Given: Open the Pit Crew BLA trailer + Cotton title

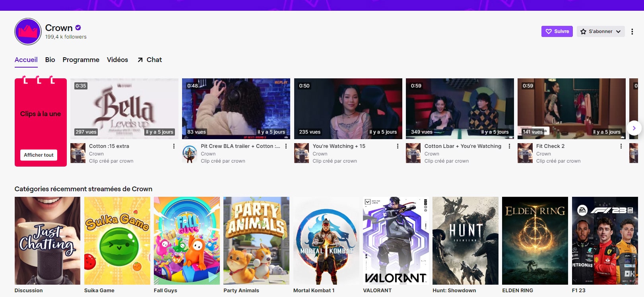Looking at the screenshot, I should tap(241, 146).
